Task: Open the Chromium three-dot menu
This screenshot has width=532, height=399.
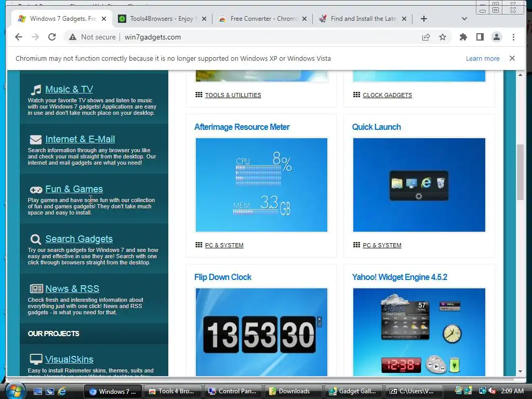Action: pos(513,37)
